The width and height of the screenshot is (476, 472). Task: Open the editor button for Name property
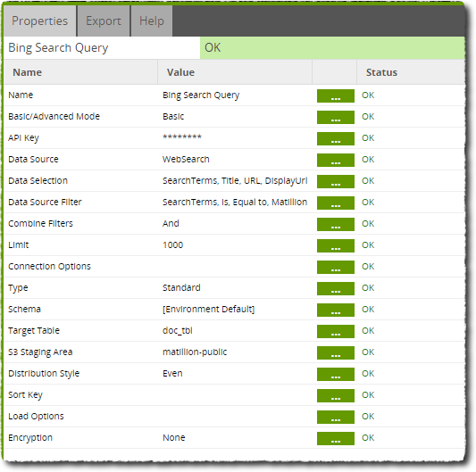pyautogui.click(x=336, y=95)
